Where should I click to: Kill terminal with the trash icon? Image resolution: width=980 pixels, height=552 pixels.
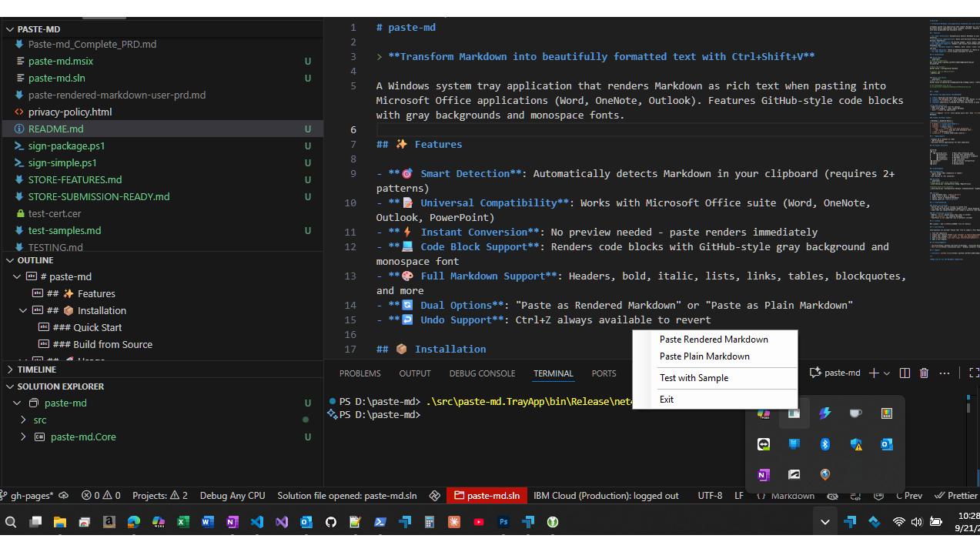[x=924, y=373]
